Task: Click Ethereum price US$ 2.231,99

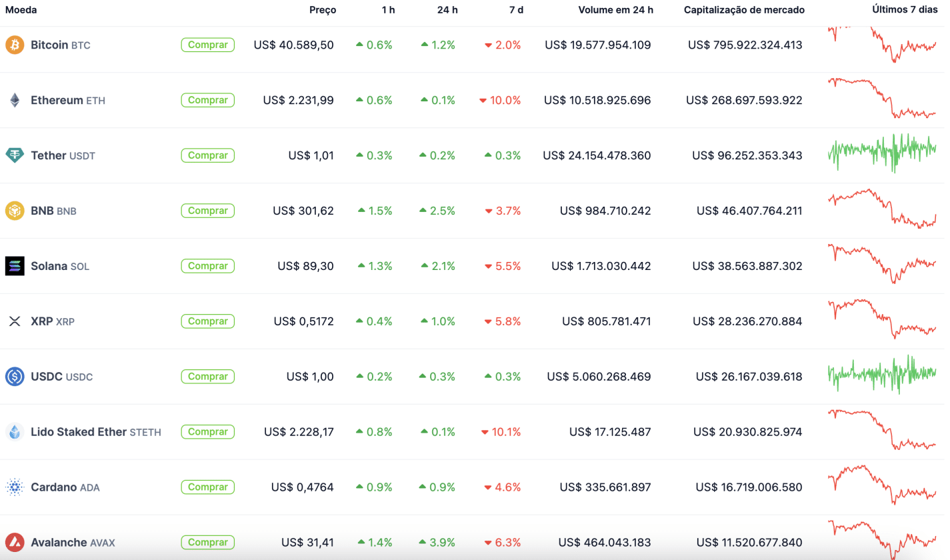Action: (x=299, y=100)
